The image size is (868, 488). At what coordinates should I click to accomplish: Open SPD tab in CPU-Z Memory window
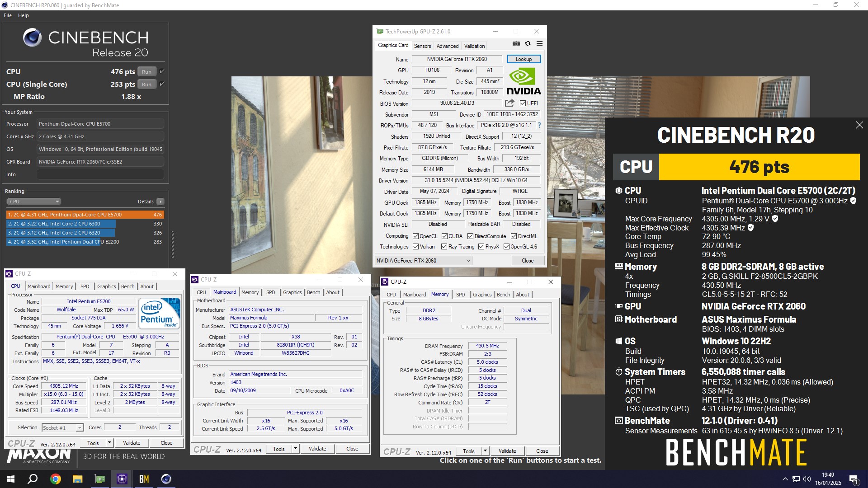(x=460, y=295)
